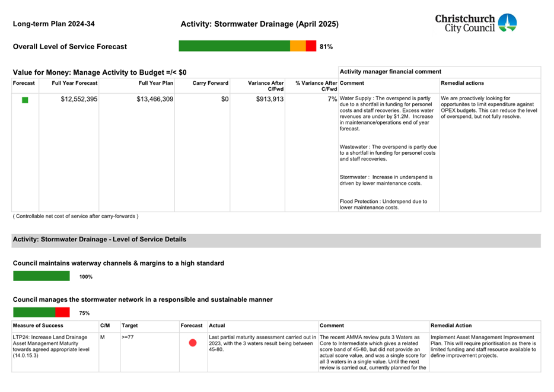This screenshot has height=392, width=554.
Task: Click the red circle forecast status indicator
Action: point(192,343)
